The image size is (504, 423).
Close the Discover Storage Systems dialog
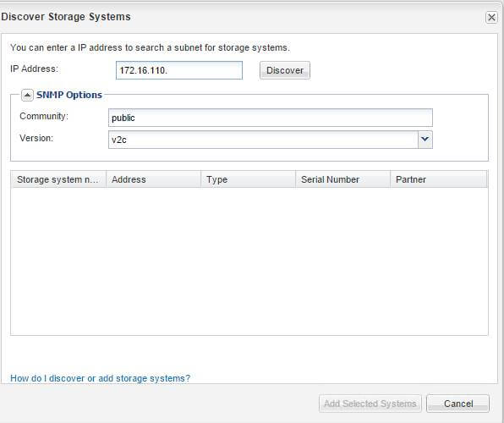[491, 18]
